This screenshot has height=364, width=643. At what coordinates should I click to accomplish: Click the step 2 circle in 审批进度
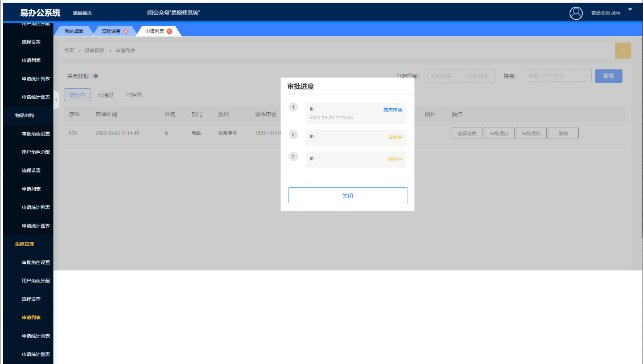pyautogui.click(x=293, y=135)
